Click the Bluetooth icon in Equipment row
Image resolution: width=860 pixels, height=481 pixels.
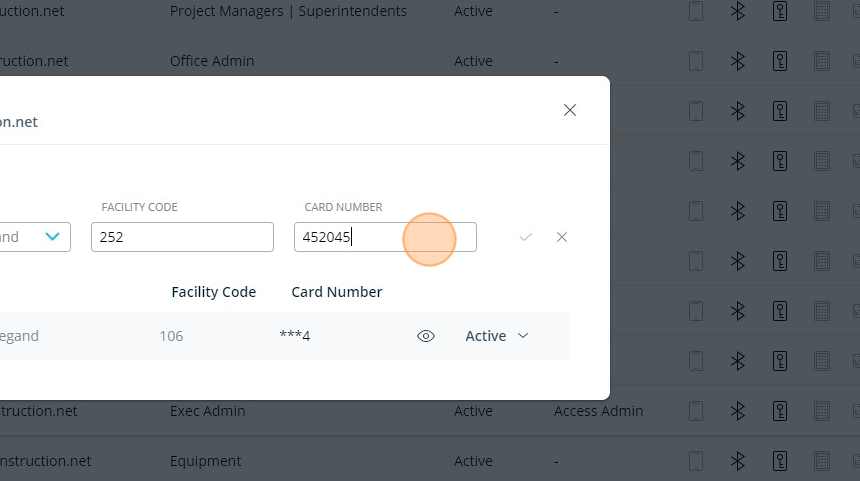[738, 461]
